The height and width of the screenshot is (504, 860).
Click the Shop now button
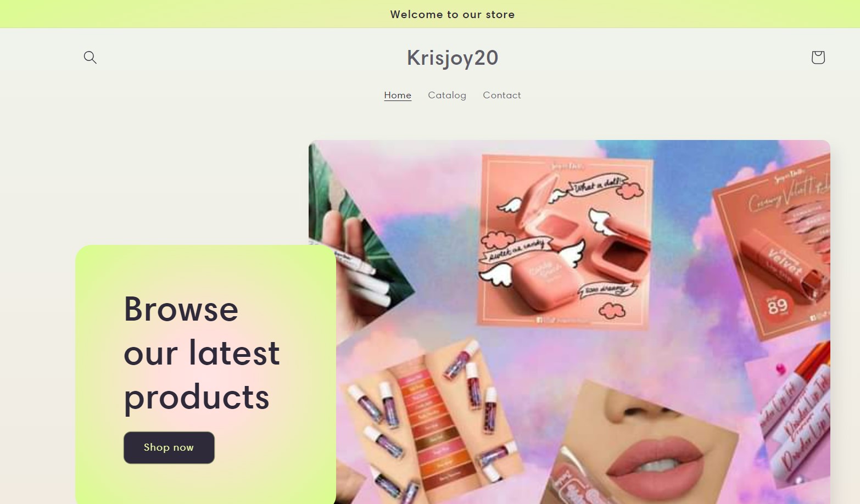[169, 447]
